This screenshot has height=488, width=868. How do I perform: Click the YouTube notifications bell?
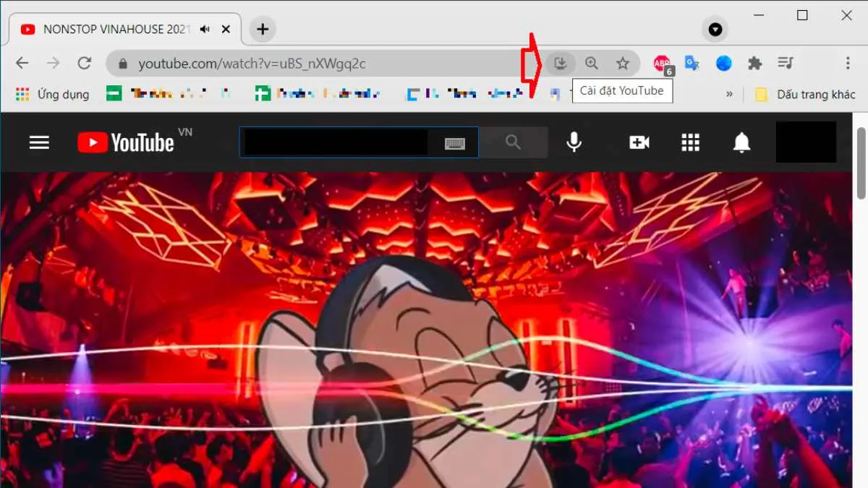(x=741, y=142)
